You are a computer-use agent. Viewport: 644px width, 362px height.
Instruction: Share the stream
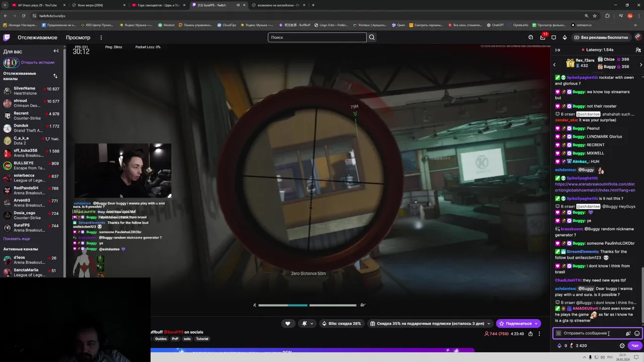tap(530, 333)
